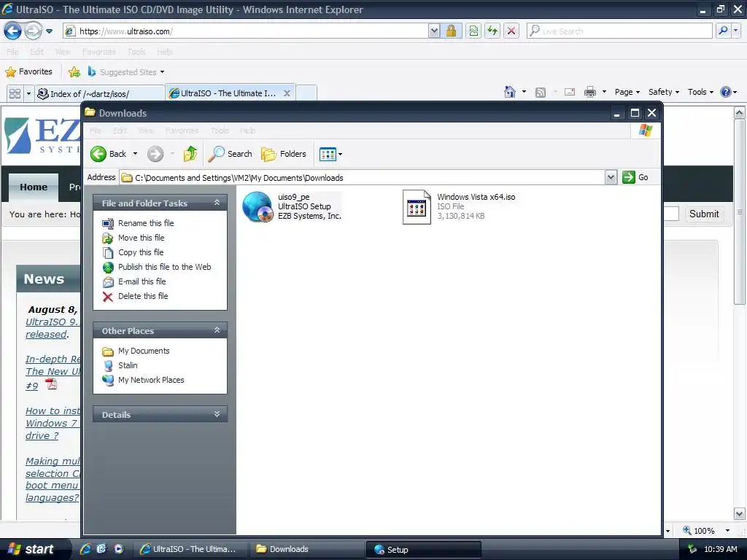Click the IE Print icon
The height and width of the screenshot is (560, 747).
coord(589,92)
